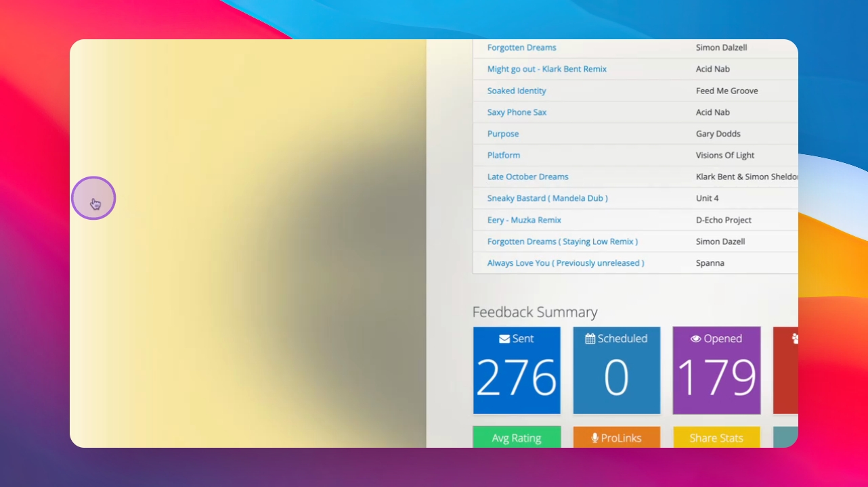Follow the 'Platform' track link
The height and width of the screenshot is (487, 868).
[504, 155]
